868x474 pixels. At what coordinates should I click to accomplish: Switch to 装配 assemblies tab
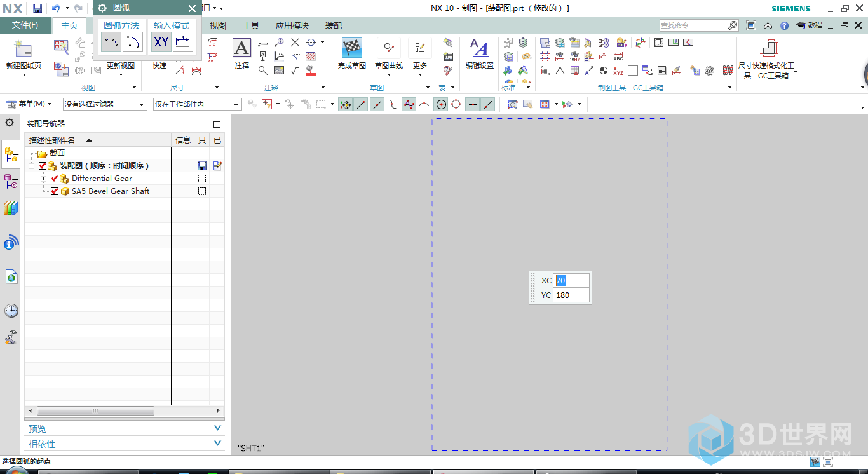(334, 25)
